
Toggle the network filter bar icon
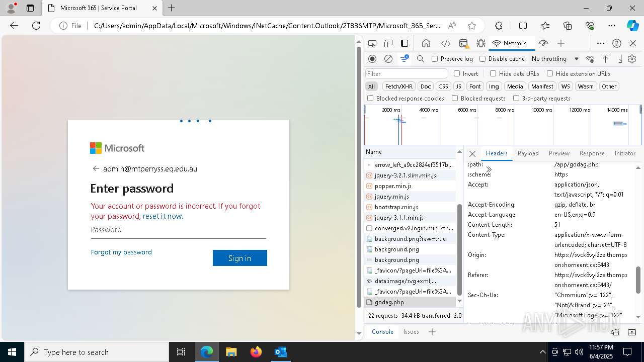405,59
